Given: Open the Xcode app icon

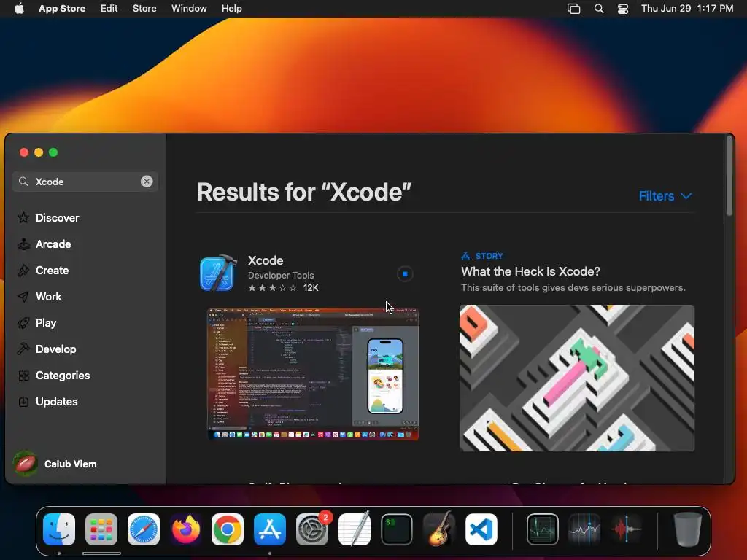Looking at the screenshot, I should pos(218,273).
